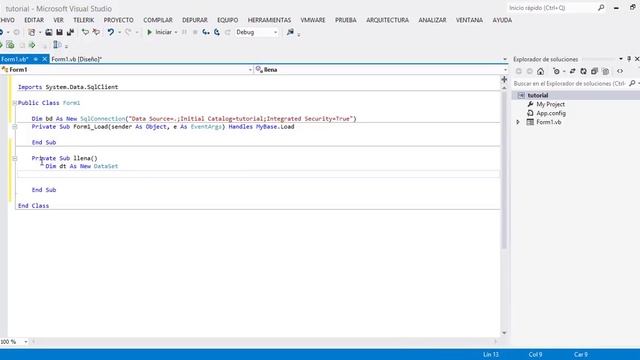Start debugging with the green Iniciar play icon
The image size is (640, 360).
[149, 32]
